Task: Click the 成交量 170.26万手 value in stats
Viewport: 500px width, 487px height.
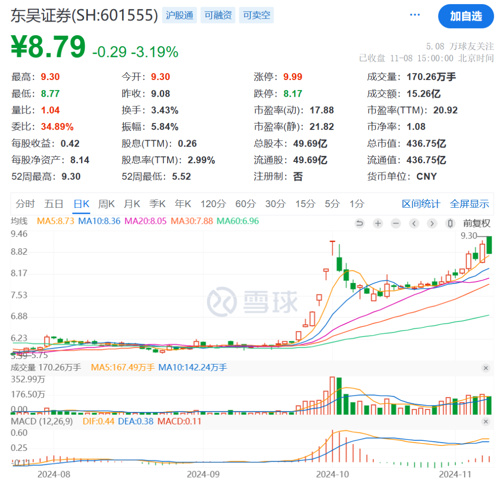Action: pyautogui.click(x=431, y=77)
